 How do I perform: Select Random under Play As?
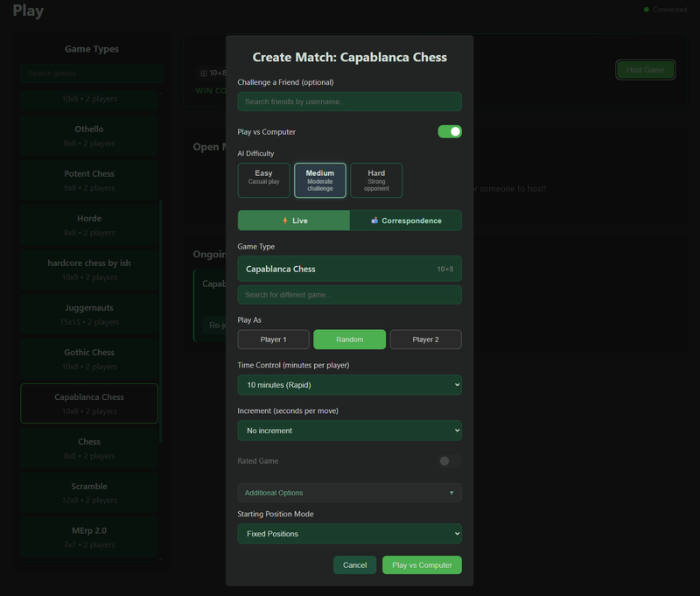pyautogui.click(x=349, y=340)
